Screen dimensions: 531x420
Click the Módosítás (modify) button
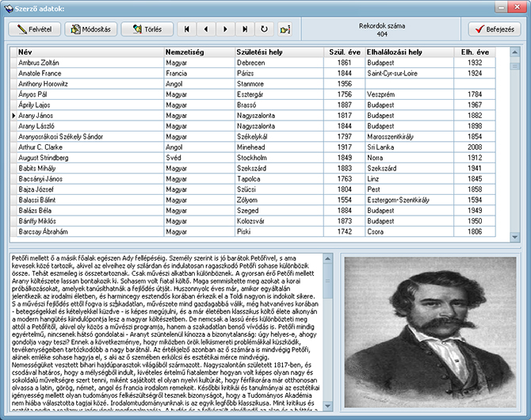[90, 29]
